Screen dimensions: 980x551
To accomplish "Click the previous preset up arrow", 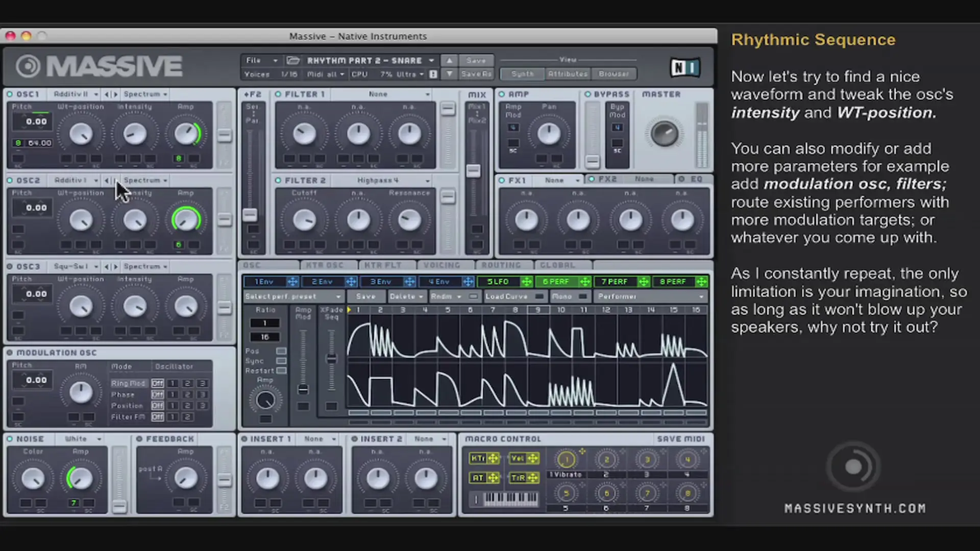I will (x=449, y=60).
